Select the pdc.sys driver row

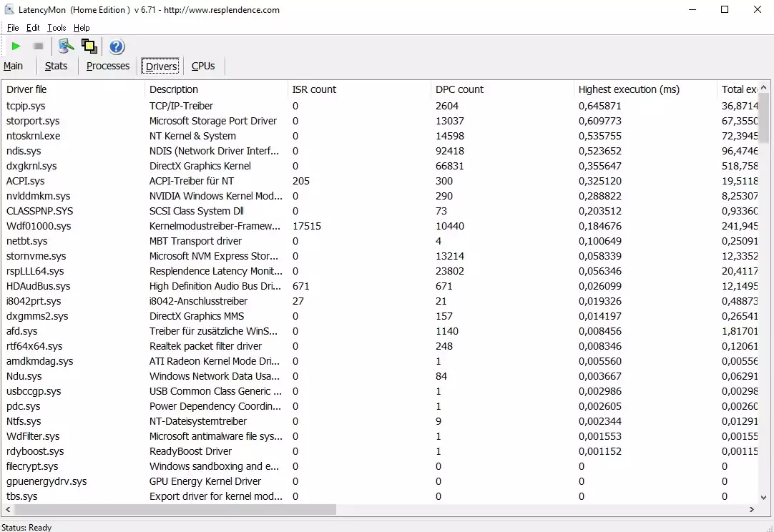[x=380, y=407]
